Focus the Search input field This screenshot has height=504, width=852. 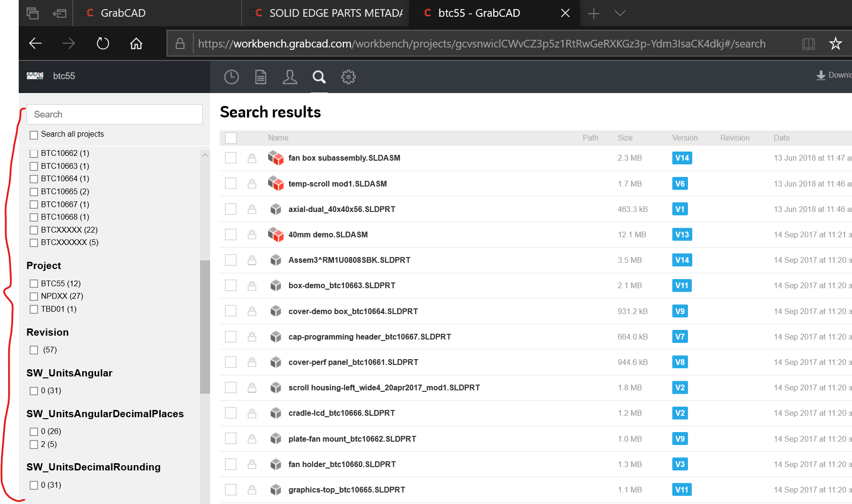pos(115,114)
